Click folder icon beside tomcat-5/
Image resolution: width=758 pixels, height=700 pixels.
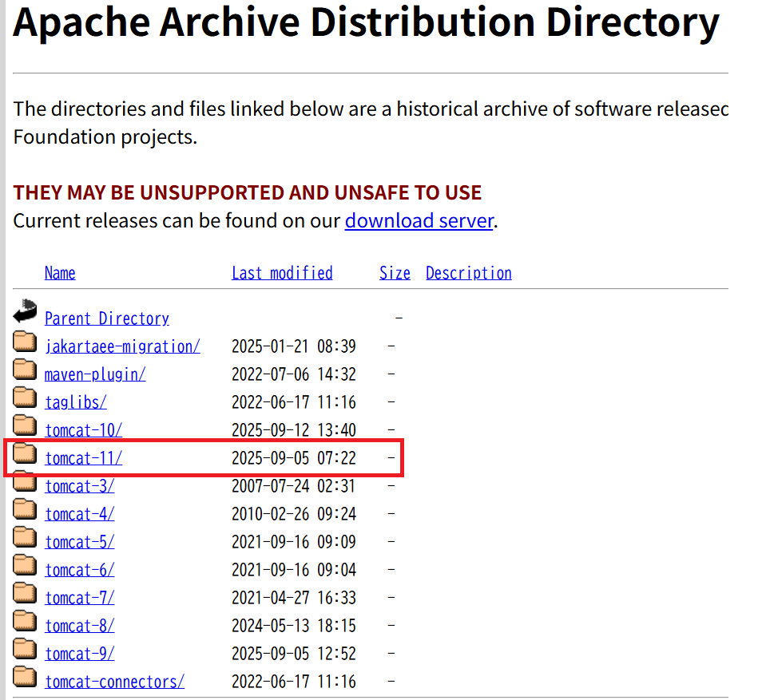coord(25,538)
